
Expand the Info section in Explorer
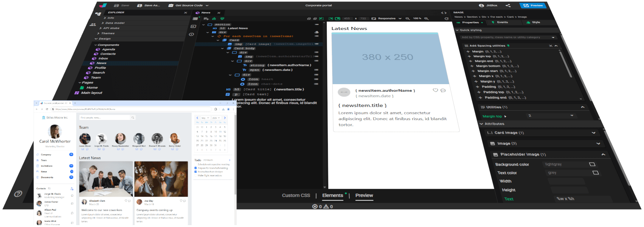(105, 18)
